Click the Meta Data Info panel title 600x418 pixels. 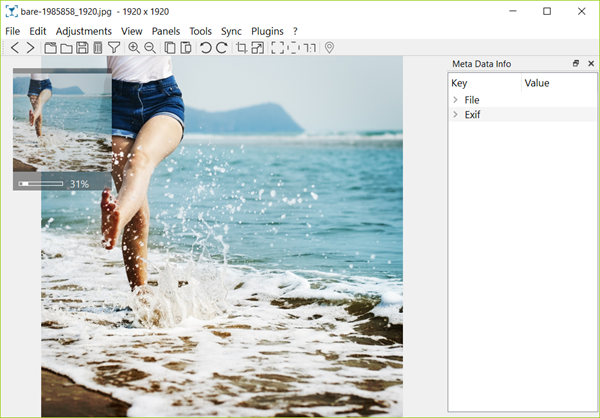coord(482,64)
